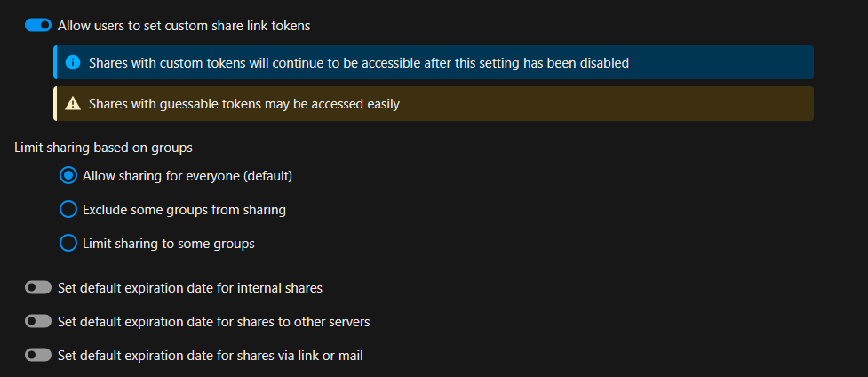Turn on expiration switch for other servers
Image resolution: width=868 pixels, height=377 pixels.
38,322
